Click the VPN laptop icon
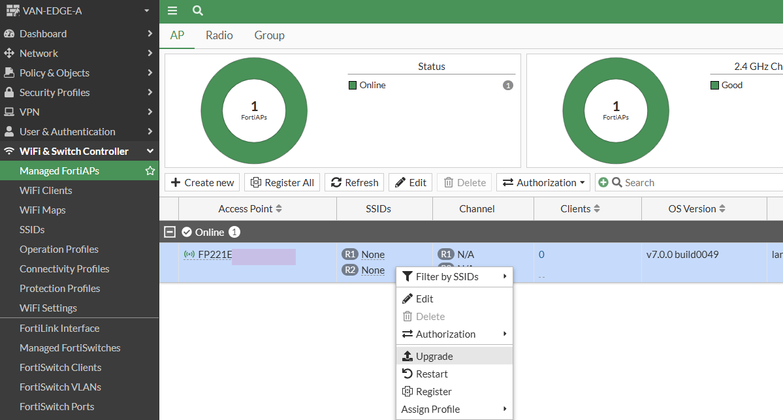 pyautogui.click(x=9, y=112)
